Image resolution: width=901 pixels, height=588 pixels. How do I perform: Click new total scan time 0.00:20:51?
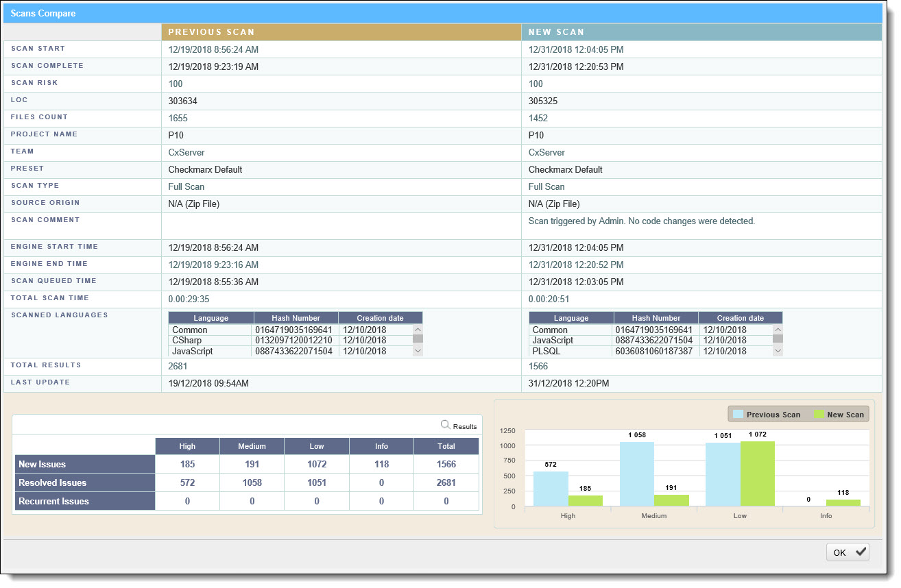pyautogui.click(x=549, y=299)
